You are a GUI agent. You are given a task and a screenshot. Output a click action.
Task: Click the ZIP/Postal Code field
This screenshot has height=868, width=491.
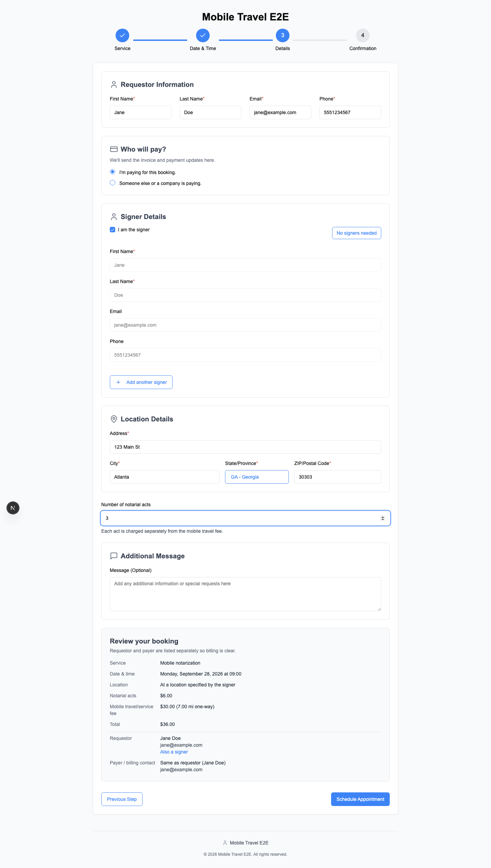338,477
